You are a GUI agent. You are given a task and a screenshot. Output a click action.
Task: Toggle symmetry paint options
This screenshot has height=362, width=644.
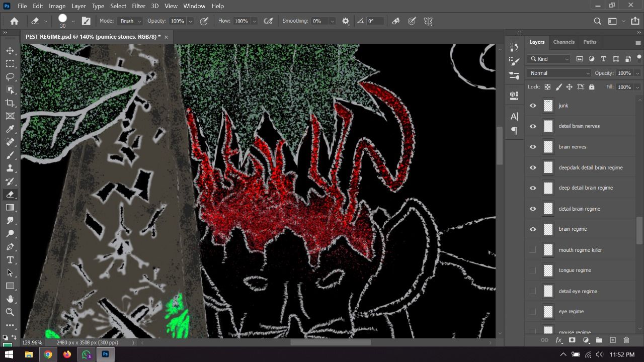coord(428,21)
